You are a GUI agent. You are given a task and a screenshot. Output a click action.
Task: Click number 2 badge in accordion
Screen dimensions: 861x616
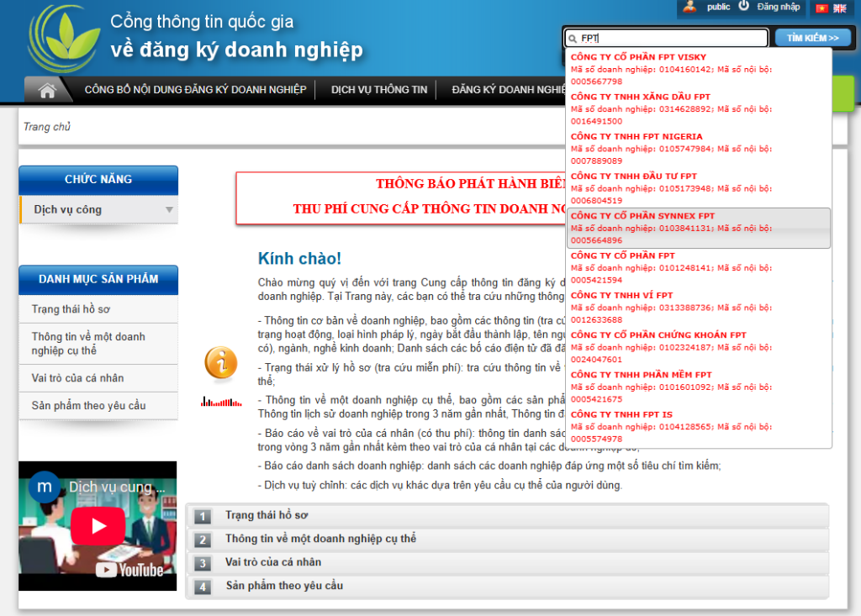[202, 540]
